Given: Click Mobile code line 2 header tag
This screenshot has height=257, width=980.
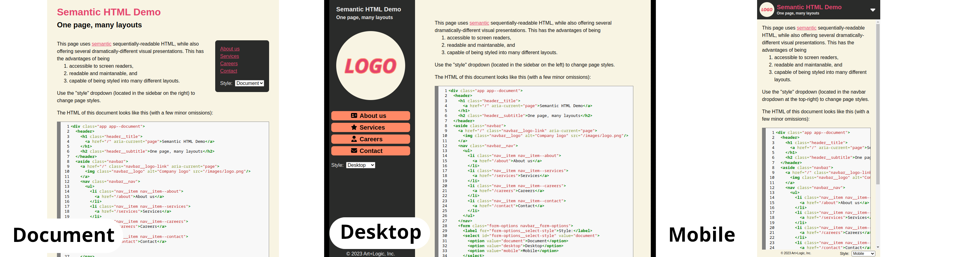Looking at the screenshot, I should pyautogui.click(x=790, y=138).
